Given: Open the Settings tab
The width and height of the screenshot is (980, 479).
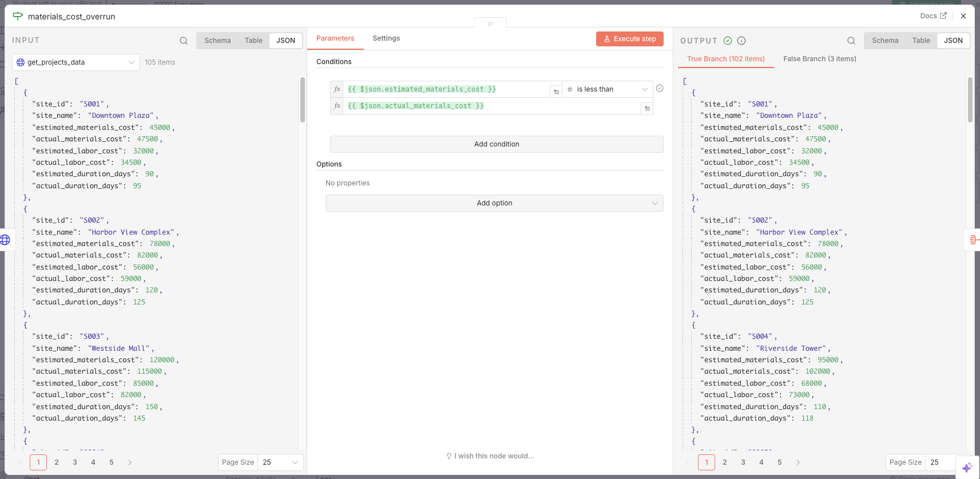Looking at the screenshot, I should 386,38.
